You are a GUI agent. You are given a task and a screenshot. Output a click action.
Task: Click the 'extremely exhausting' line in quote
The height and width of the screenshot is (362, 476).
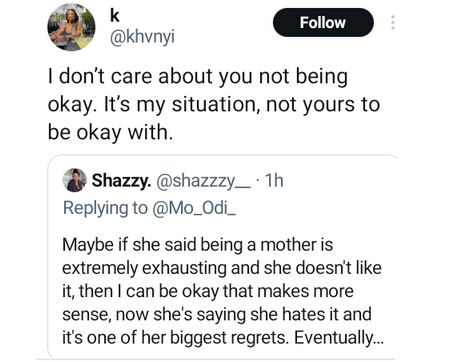(222, 268)
